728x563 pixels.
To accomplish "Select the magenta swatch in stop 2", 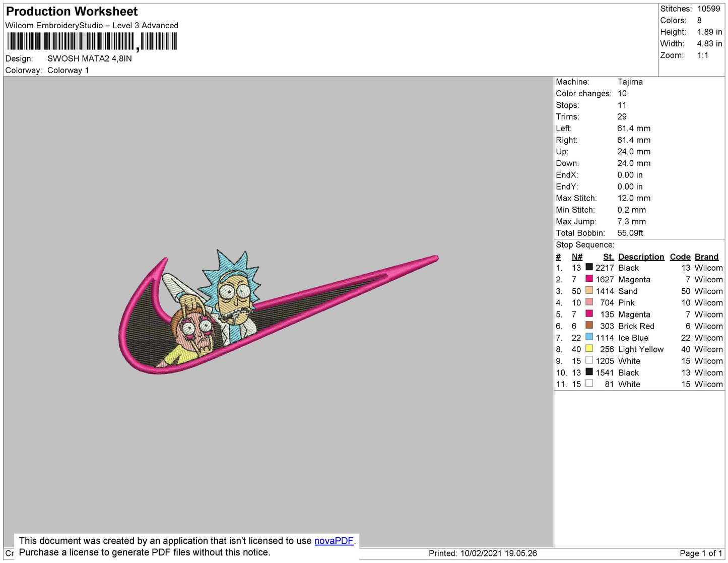I will pos(589,279).
